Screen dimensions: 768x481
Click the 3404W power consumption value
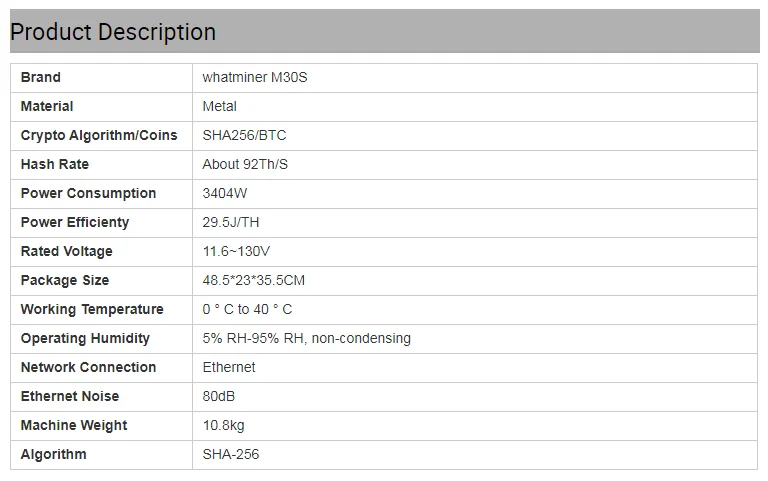(225, 193)
